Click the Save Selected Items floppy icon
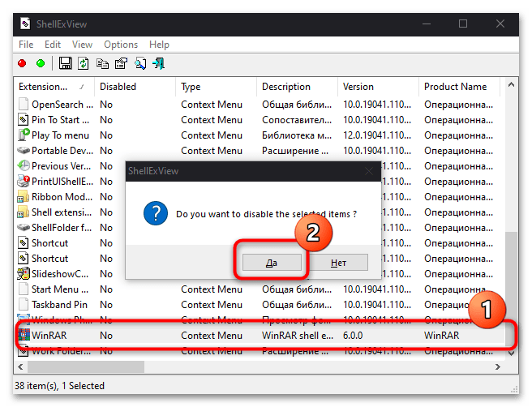Image resolution: width=532 pixels, height=407 pixels. [65, 63]
